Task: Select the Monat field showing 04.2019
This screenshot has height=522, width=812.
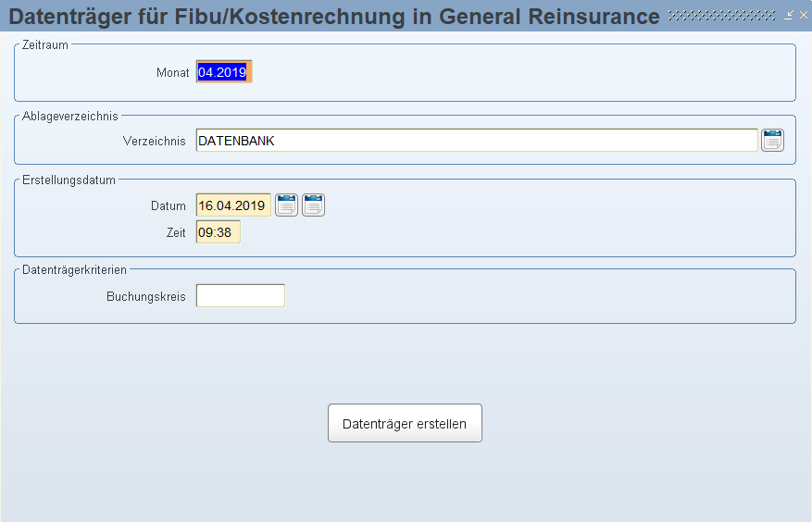Action: 224,71
